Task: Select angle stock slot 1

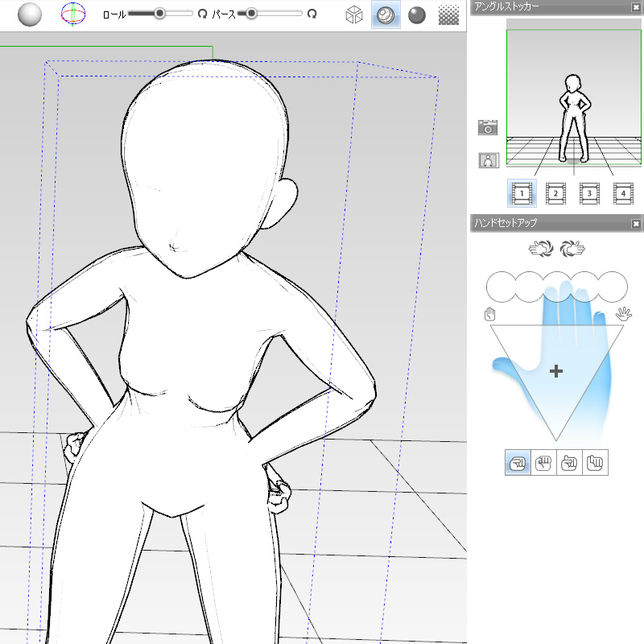Action: tap(522, 193)
